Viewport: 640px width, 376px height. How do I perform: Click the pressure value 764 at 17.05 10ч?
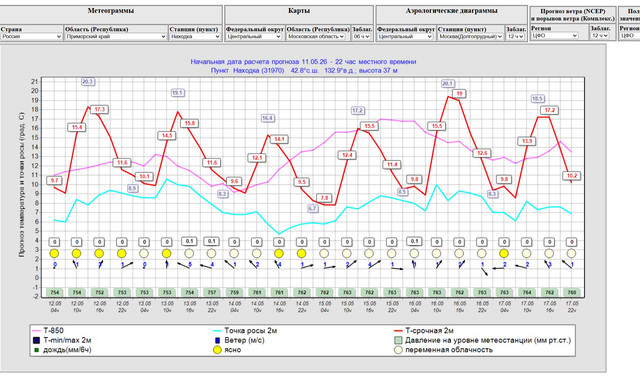pyautogui.click(x=527, y=292)
